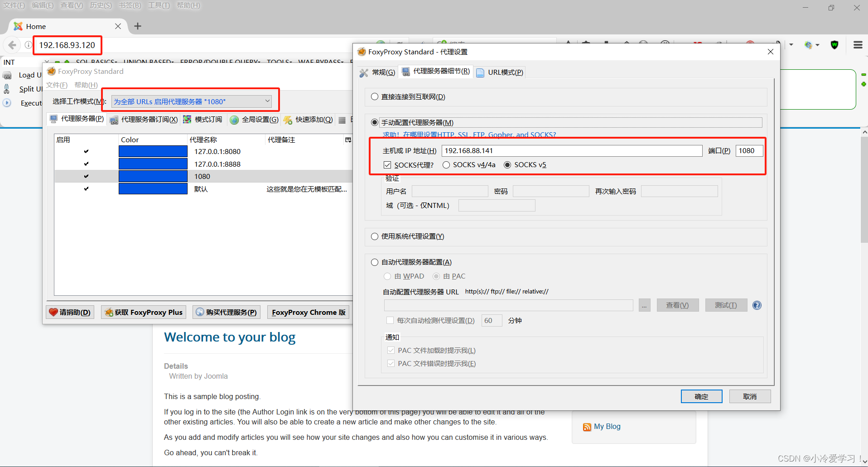Click color swatch for 127.0.0.1:8080 row
Screen dimensions: 868x467
click(153, 151)
